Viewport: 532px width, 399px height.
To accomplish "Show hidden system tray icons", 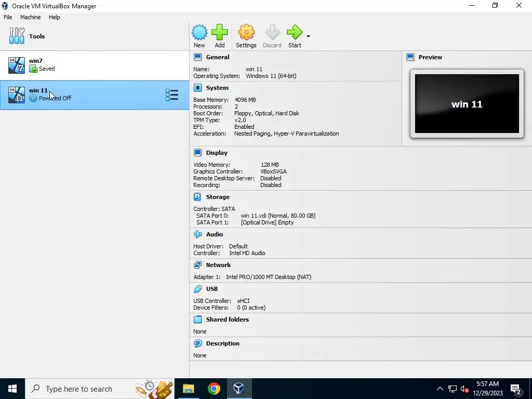I will (x=440, y=389).
